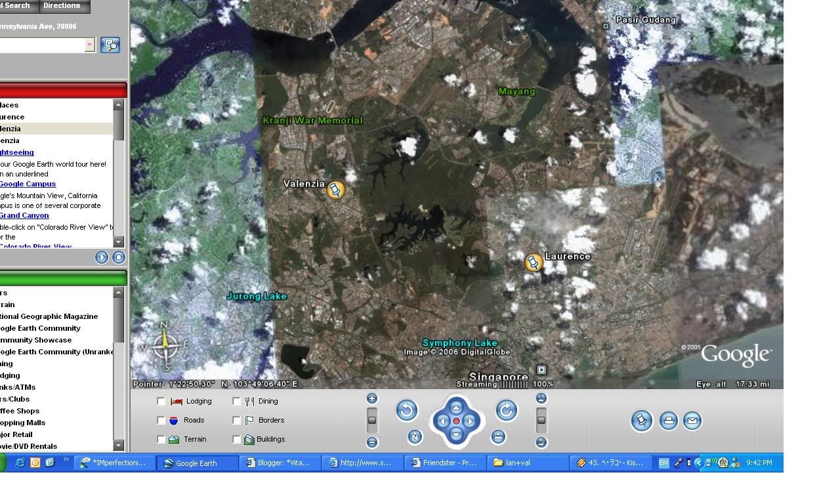Click the EN language indicator in tray
Screen dimensions: 840x504
click(x=663, y=463)
